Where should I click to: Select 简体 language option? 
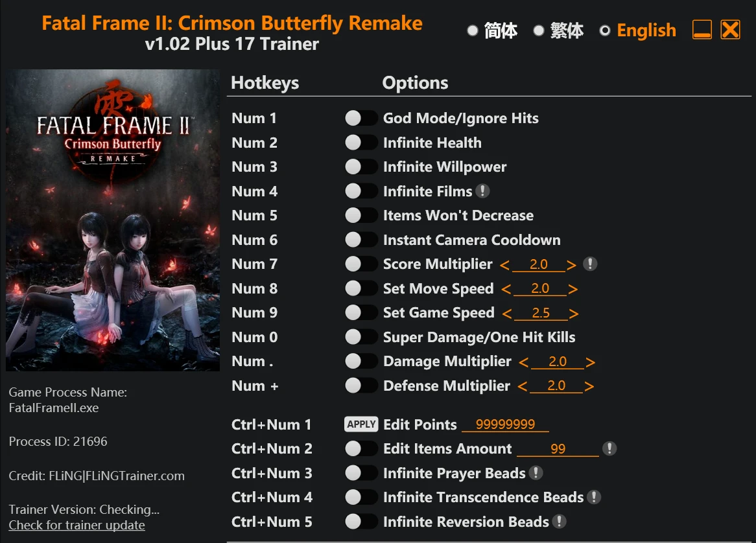[493, 30]
